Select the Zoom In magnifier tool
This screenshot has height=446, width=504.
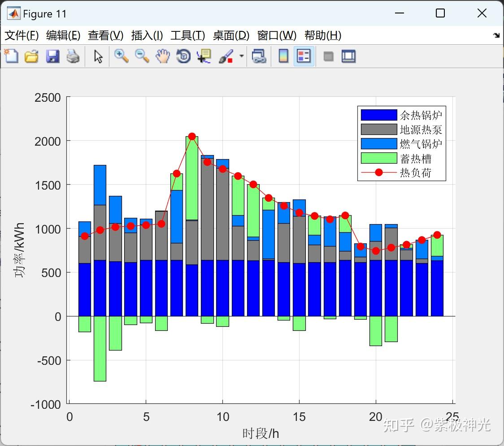121,56
